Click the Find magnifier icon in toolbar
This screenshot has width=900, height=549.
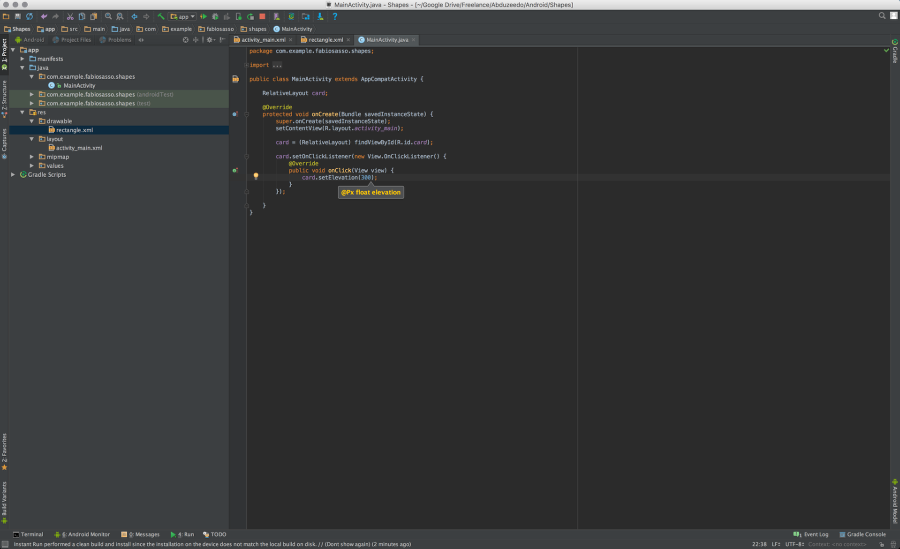point(108,17)
